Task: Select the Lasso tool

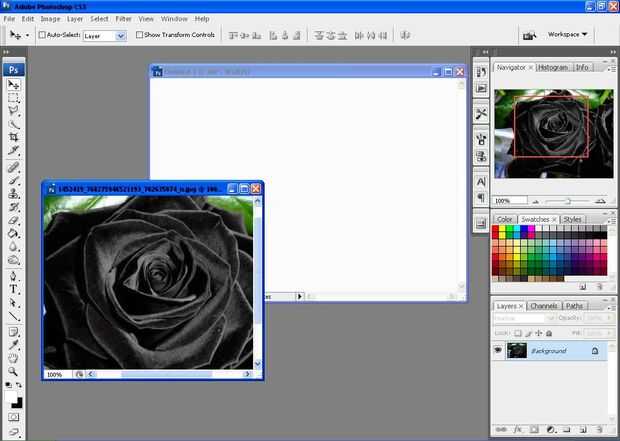Action: click(13, 111)
